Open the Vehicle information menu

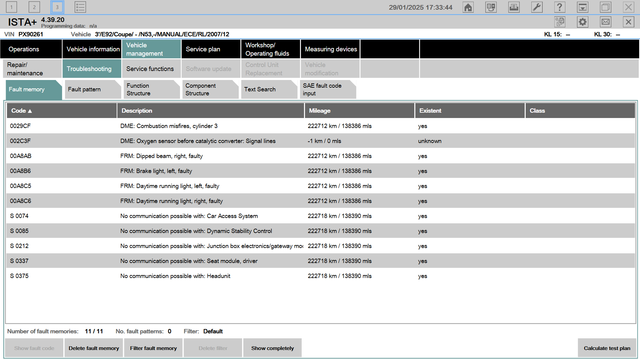click(x=92, y=49)
